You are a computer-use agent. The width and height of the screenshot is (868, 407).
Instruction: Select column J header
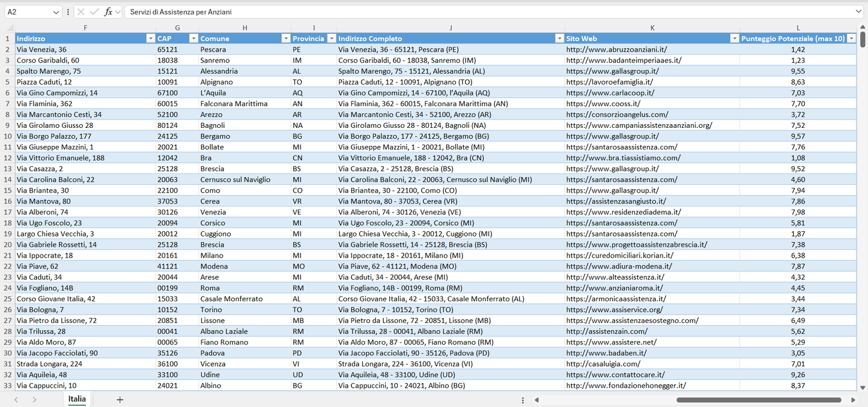pos(451,28)
